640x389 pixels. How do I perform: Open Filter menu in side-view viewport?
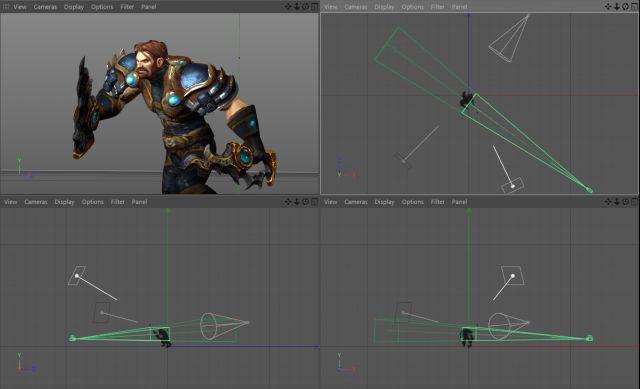click(x=118, y=202)
